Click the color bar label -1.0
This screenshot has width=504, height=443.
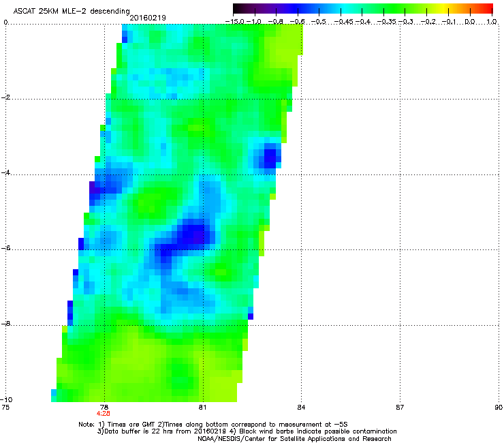(x=254, y=22)
